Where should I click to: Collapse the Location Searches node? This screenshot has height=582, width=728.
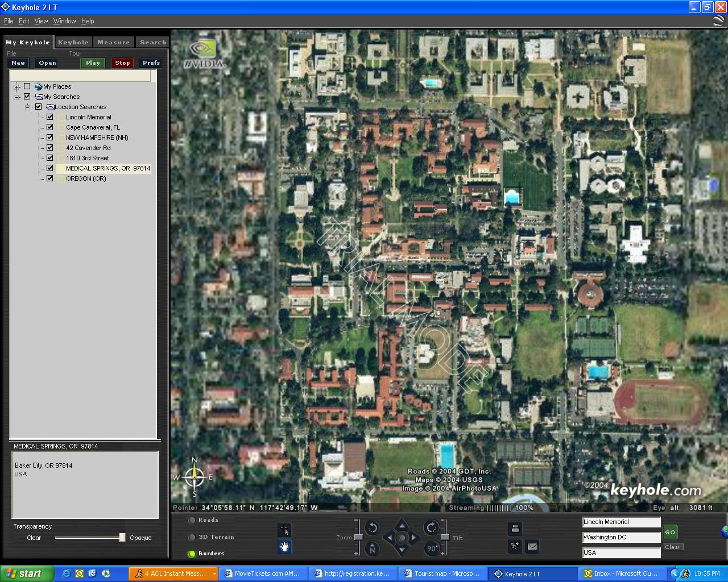coord(28,107)
